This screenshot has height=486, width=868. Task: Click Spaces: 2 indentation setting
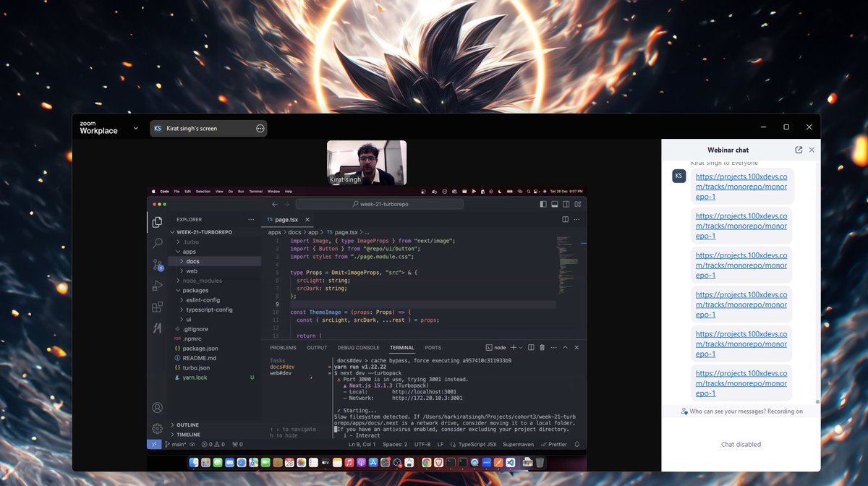tap(395, 444)
